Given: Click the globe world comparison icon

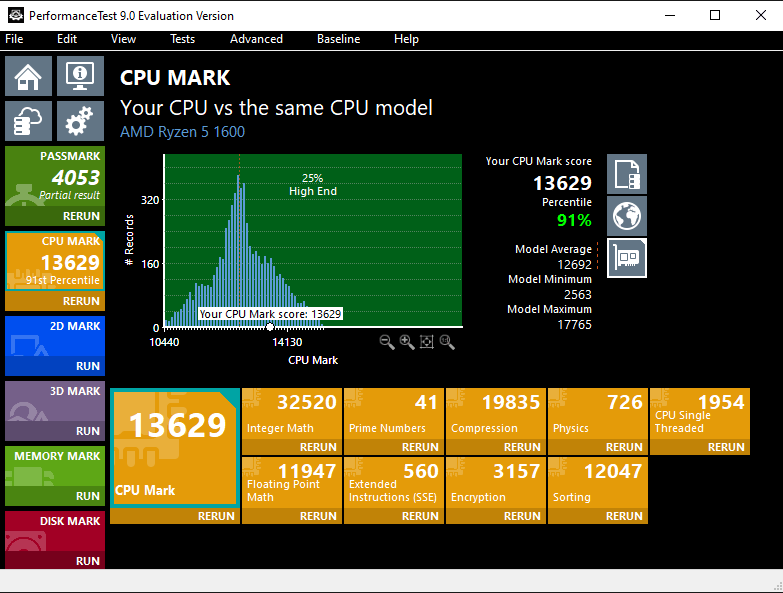Looking at the screenshot, I should (627, 216).
